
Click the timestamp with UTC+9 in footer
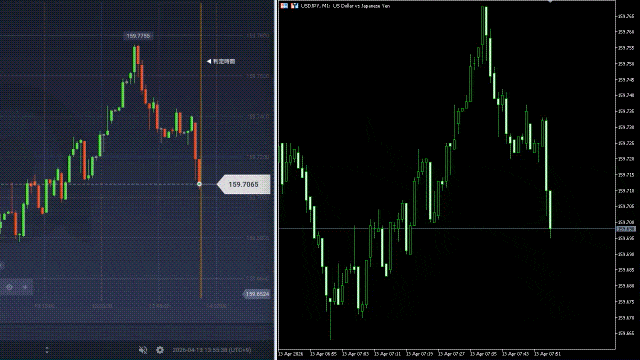pyautogui.click(x=212, y=350)
